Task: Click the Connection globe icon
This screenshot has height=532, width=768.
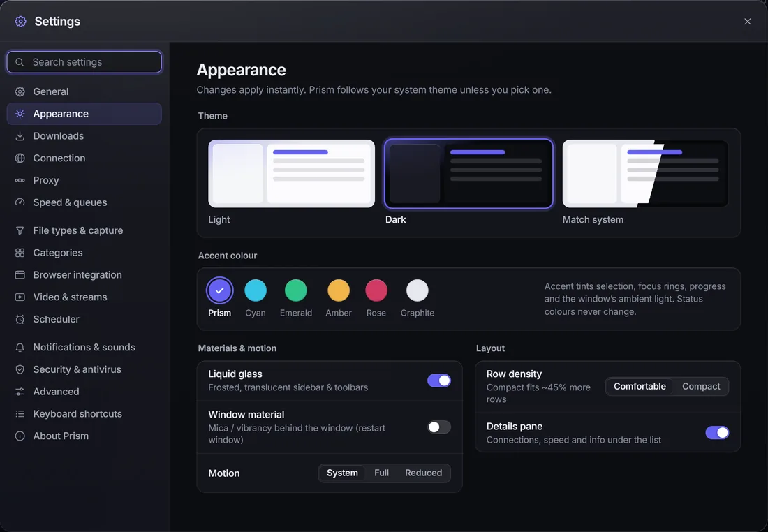Action: (x=20, y=158)
